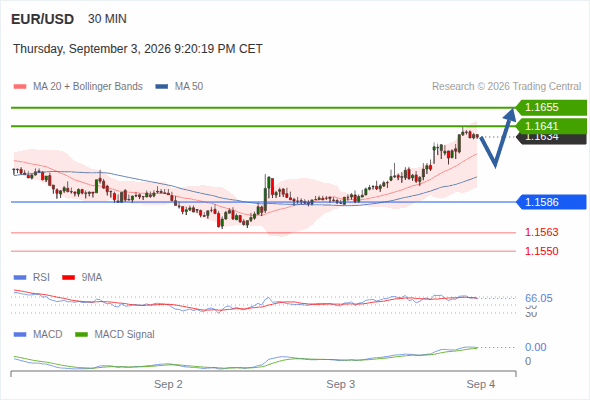The height and width of the screenshot is (400, 590).
Task: Click the EUR/USD chart title
Action: [43, 19]
